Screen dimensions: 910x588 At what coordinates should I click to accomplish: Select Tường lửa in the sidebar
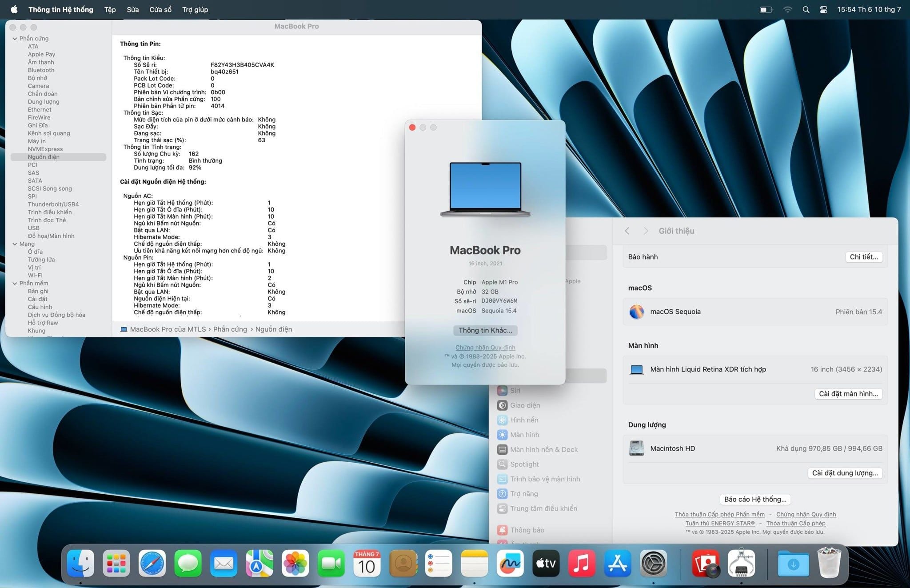[41, 260]
